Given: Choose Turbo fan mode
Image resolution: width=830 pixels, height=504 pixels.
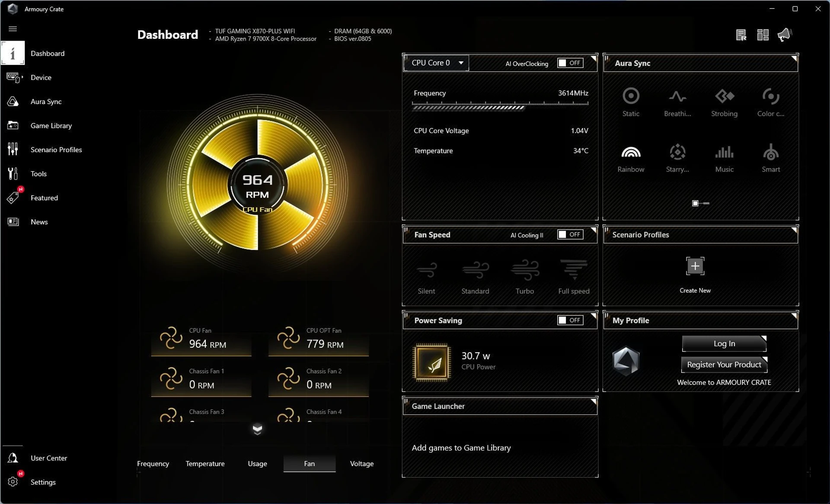Looking at the screenshot, I should coord(525,277).
